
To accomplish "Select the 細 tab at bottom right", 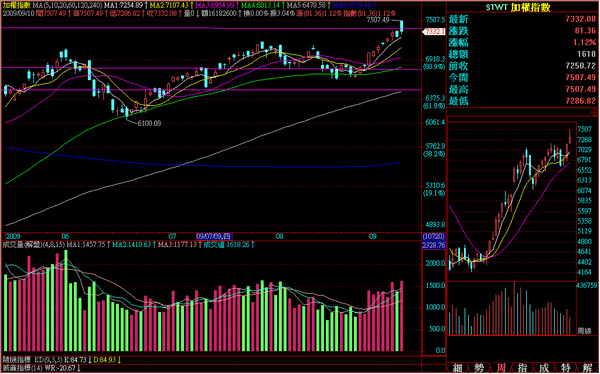I will click(457, 367).
